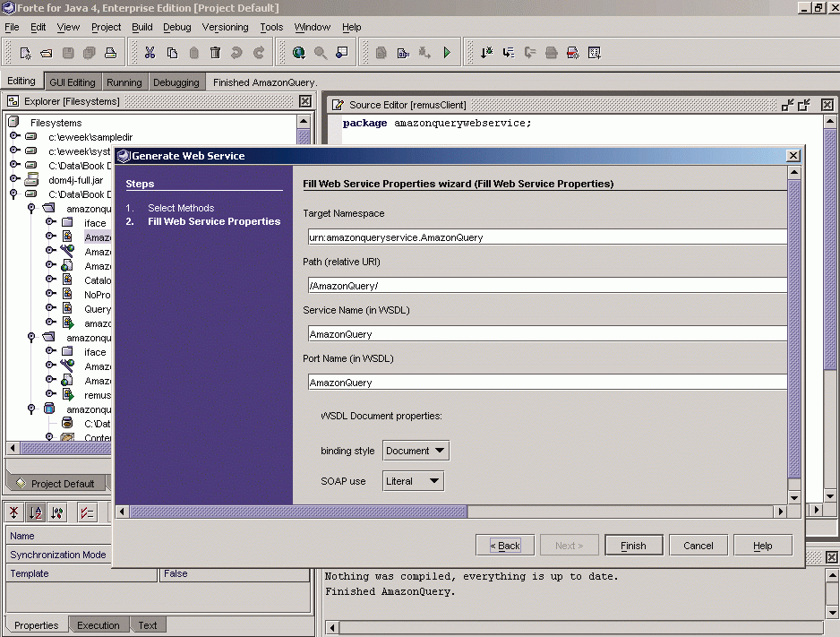The height and width of the screenshot is (637, 840).
Task: Switch to the Running workspace tab
Action: [124, 82]
